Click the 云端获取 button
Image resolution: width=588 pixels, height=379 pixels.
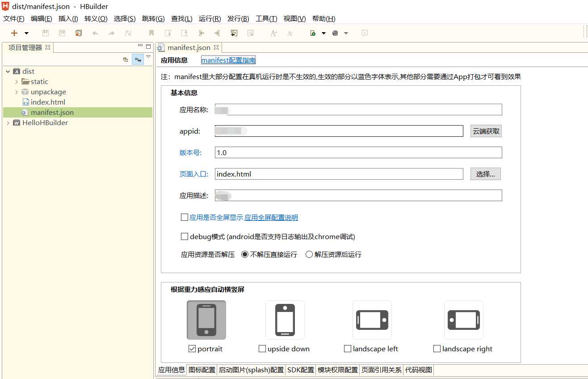[486, 131]
